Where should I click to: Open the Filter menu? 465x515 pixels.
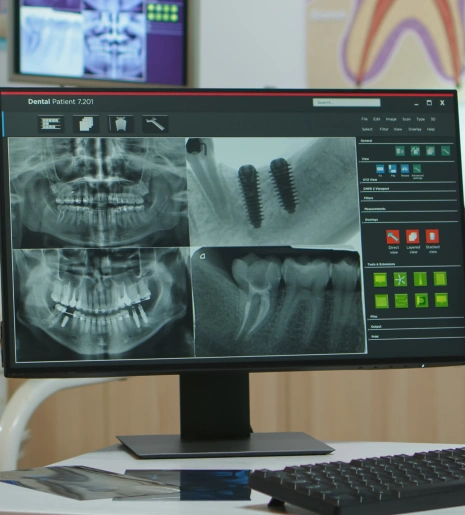point(384,129)
